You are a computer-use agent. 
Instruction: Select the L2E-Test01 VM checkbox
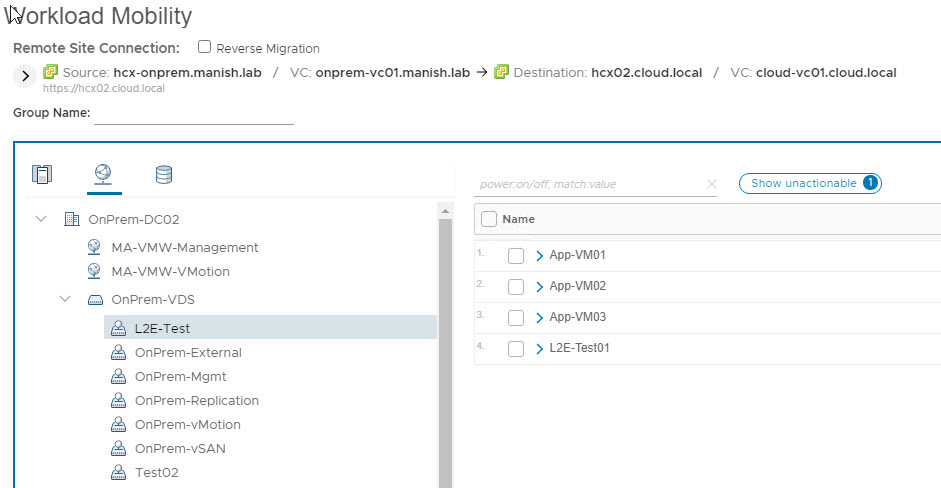tap(516, 349)
